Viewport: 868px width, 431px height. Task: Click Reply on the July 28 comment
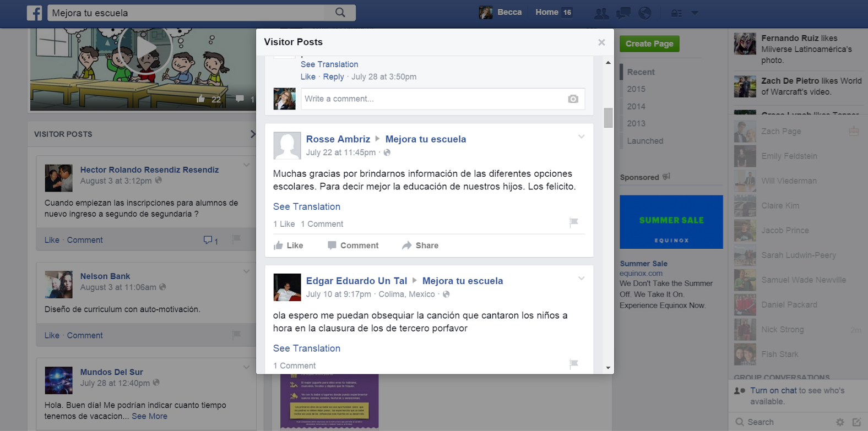click(333, 77)
